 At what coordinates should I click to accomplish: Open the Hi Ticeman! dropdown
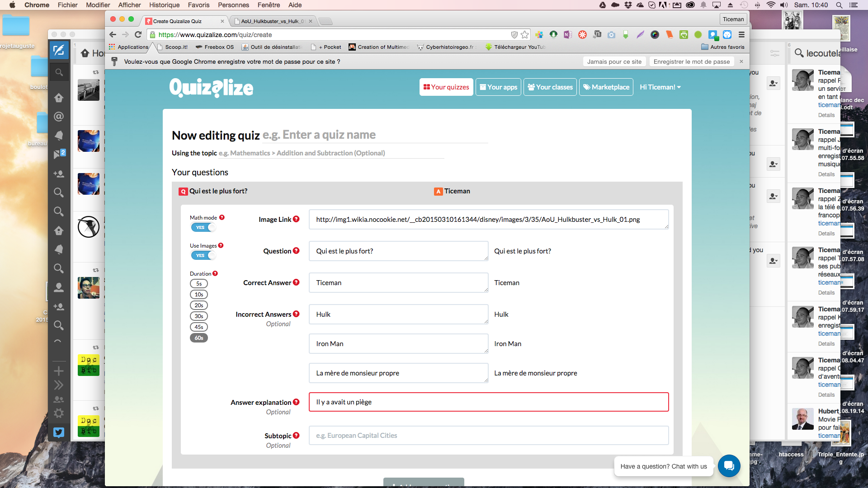[660, 87]
